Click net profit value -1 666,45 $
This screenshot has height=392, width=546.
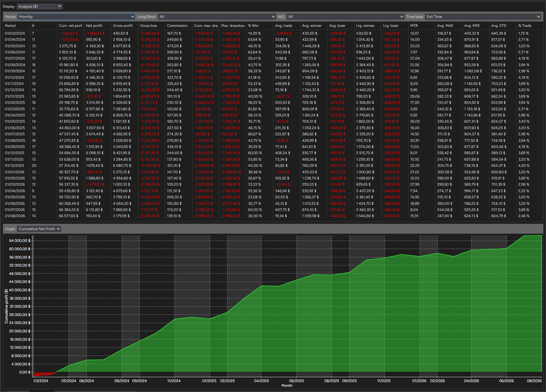pyautogui.click(x=95, y=33)
